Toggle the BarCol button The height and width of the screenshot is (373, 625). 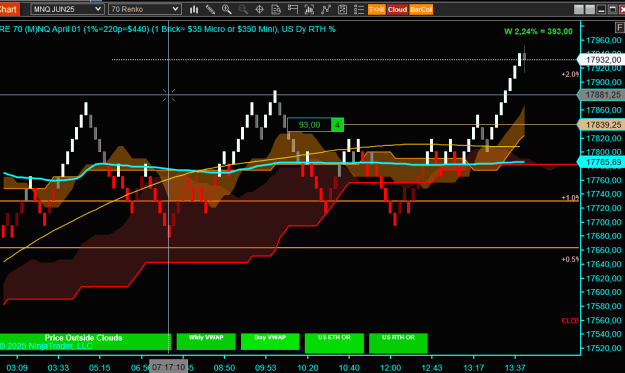(421, 10)
